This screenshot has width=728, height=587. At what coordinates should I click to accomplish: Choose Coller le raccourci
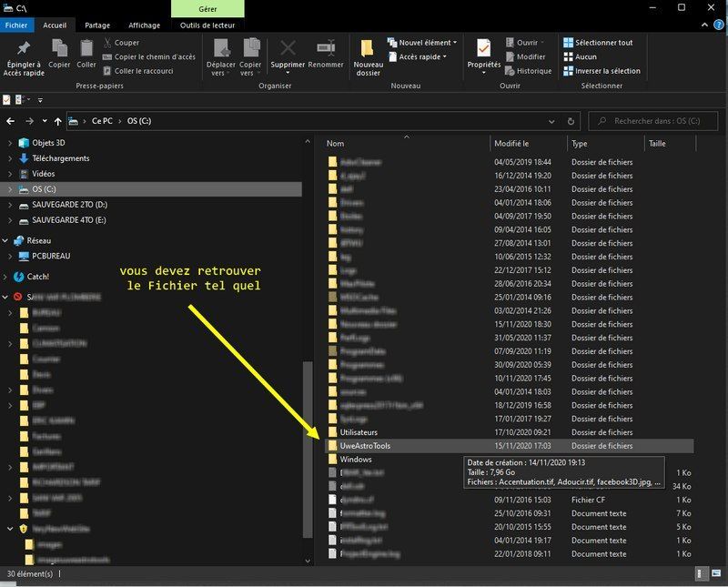click(x=138, y=71)
